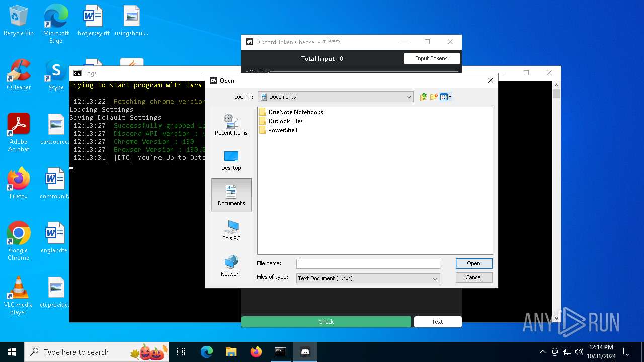Open Firefox desktop shortcut

point(19,184)
